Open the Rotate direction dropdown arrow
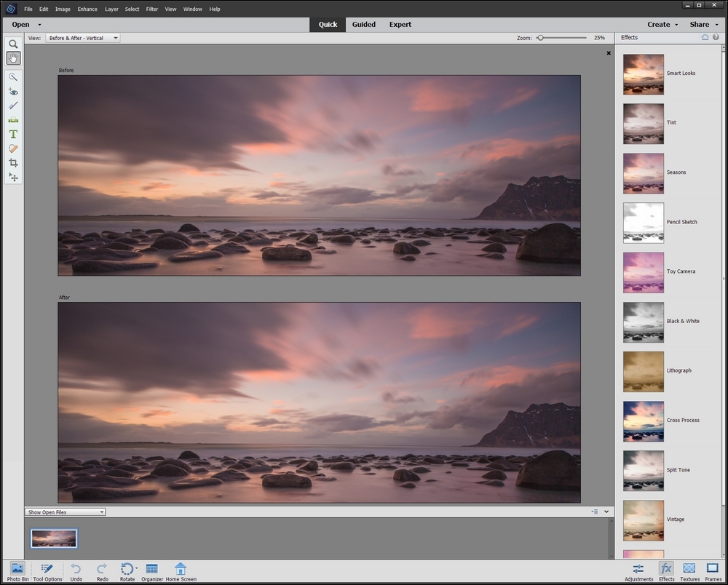Image resolution: width=728 pixels, height=585 pixels. 137,568
